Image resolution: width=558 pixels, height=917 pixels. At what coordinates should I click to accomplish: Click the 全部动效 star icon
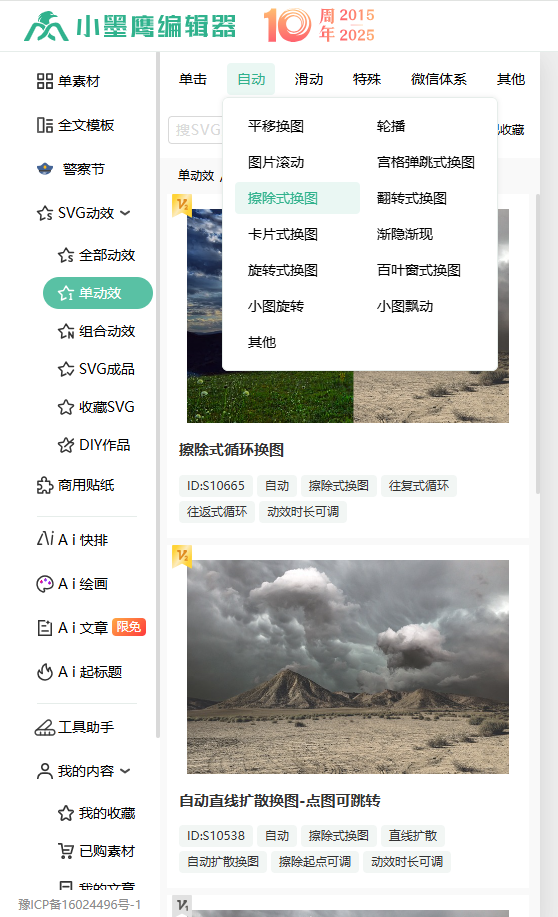click(x=66, y=255)
